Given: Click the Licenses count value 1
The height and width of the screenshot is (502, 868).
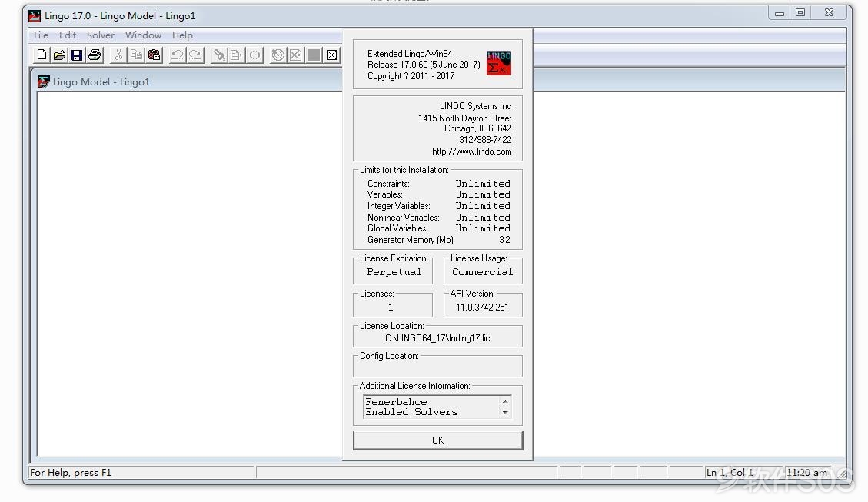Looking at the screenshot, I should tap(391, 308).
